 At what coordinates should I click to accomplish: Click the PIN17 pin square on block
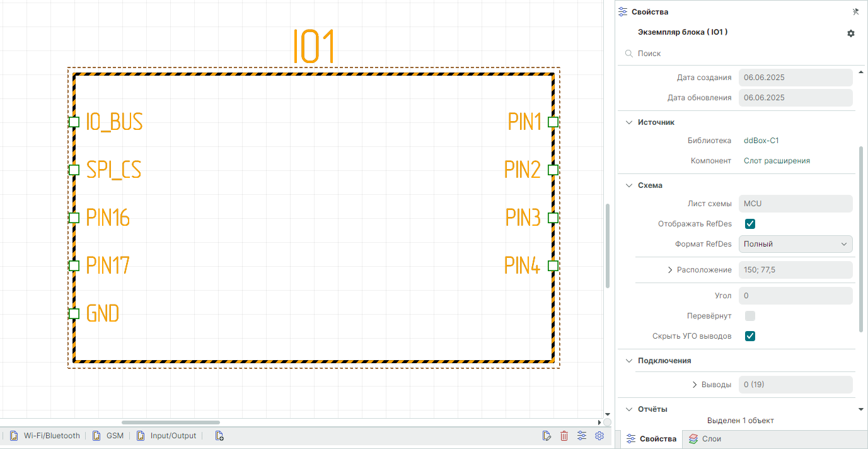74,265
